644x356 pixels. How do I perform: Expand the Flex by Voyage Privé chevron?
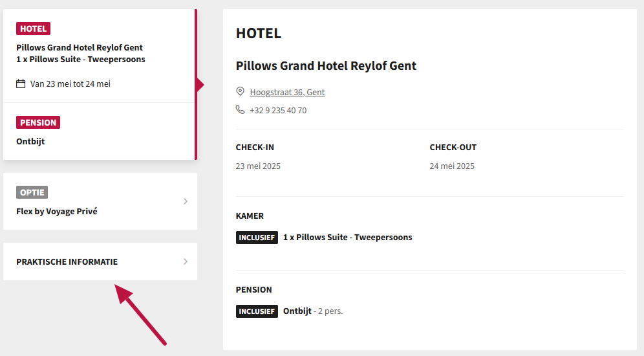[186, 201]
